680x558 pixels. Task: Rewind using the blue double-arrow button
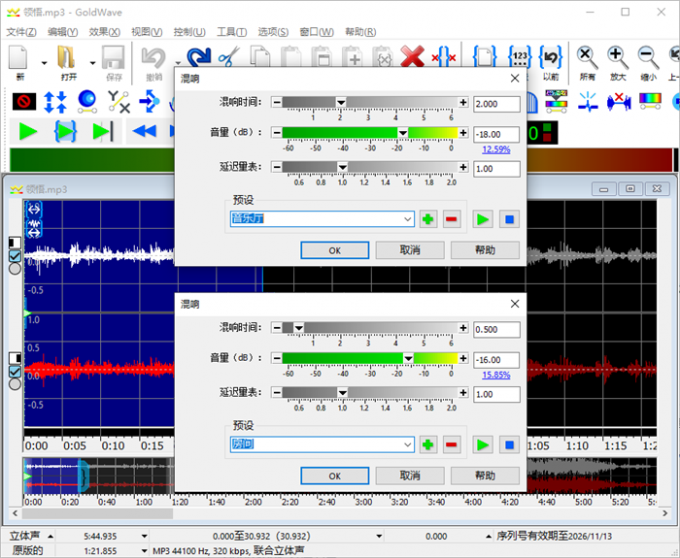pos(144,131)
